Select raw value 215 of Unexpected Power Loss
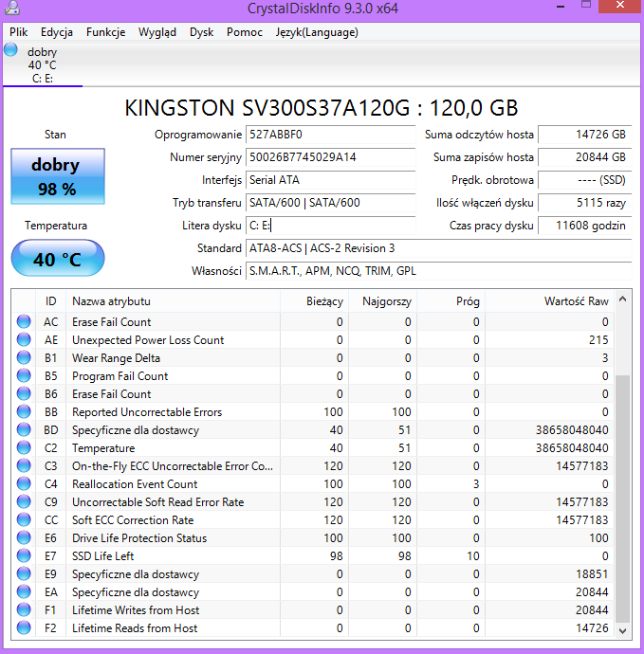The height and width of the screenshot is (654, 644). (x=598, y=340)
